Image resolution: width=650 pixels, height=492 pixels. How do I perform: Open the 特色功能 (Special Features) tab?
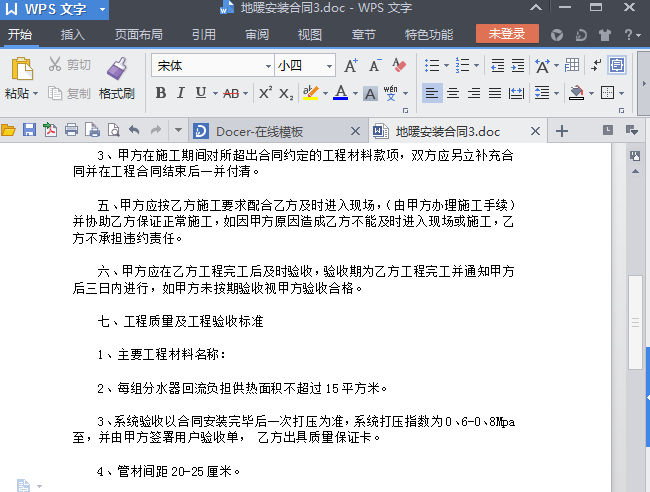click(429, 34)
